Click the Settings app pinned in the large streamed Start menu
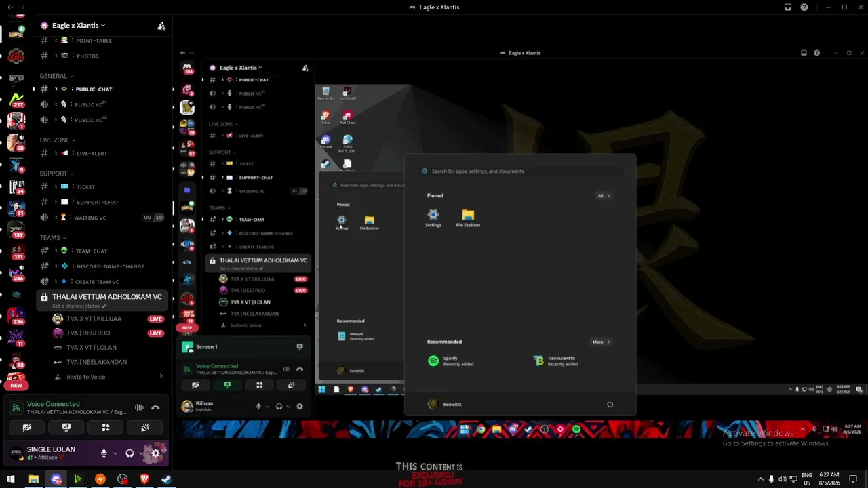 tap(433, 218)
